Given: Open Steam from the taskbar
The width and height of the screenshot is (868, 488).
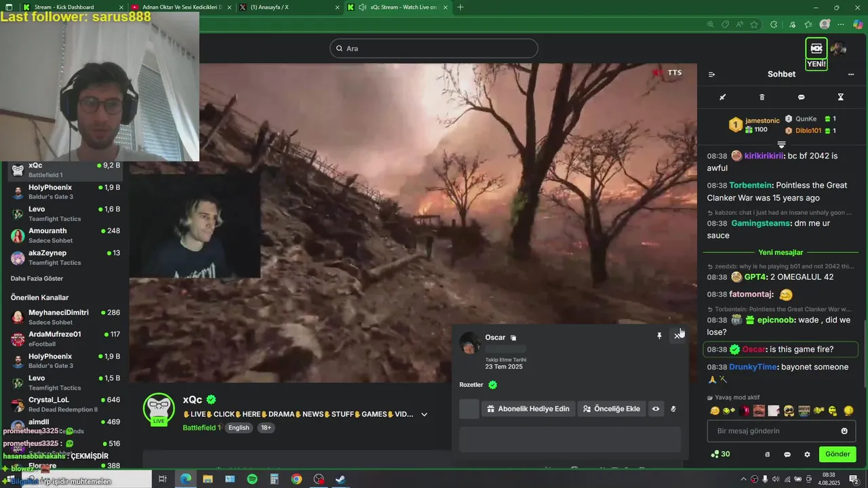Looking at the screenshot, I should 340,479.
